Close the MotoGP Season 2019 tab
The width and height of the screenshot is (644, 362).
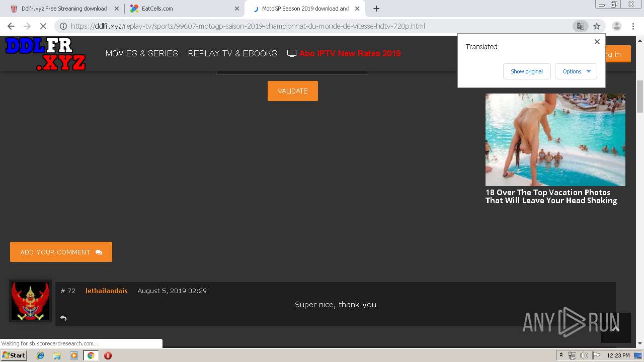coord(357,9)
